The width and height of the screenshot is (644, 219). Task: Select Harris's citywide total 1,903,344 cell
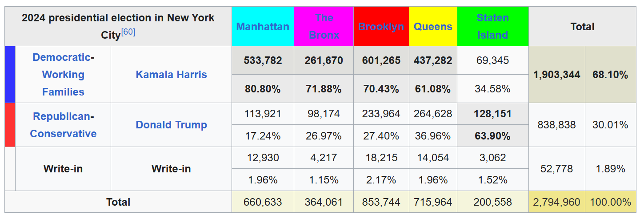tap(556, 75)
